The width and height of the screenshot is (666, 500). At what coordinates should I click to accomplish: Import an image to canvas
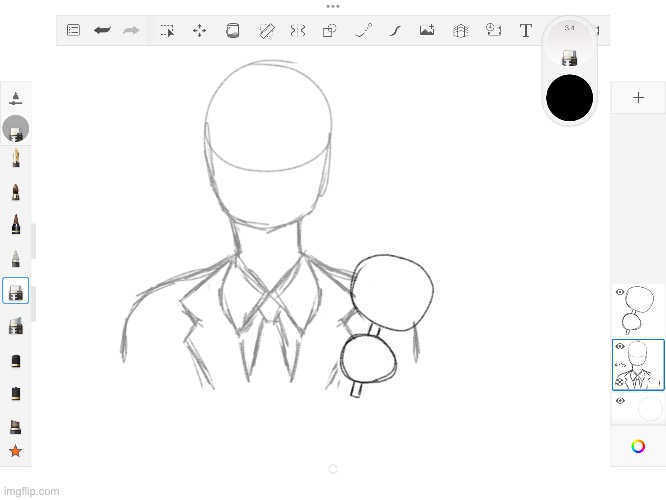[427, 31]
